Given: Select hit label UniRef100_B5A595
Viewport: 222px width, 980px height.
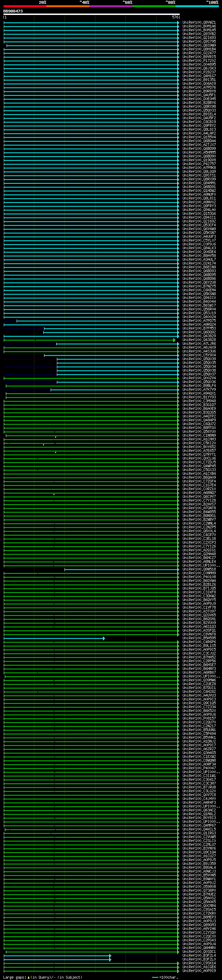Looking at the screenshot, I should tap(199, 638).
